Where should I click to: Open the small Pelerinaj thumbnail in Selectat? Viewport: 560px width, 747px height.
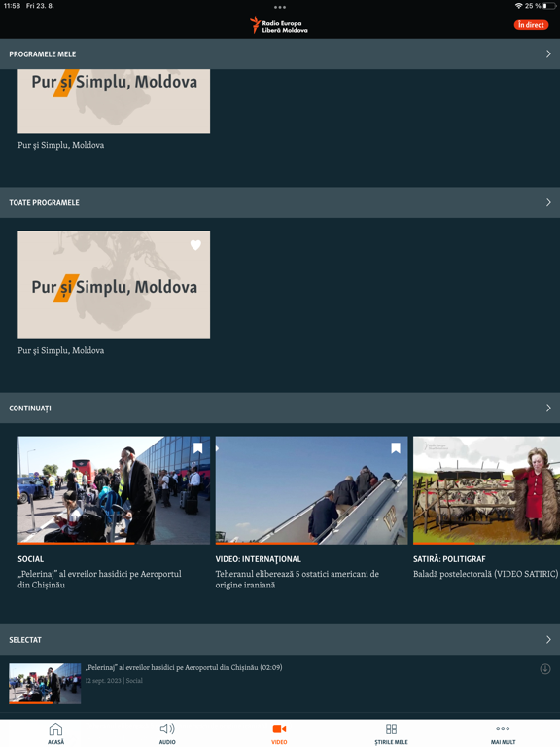[x=45, y=684]
